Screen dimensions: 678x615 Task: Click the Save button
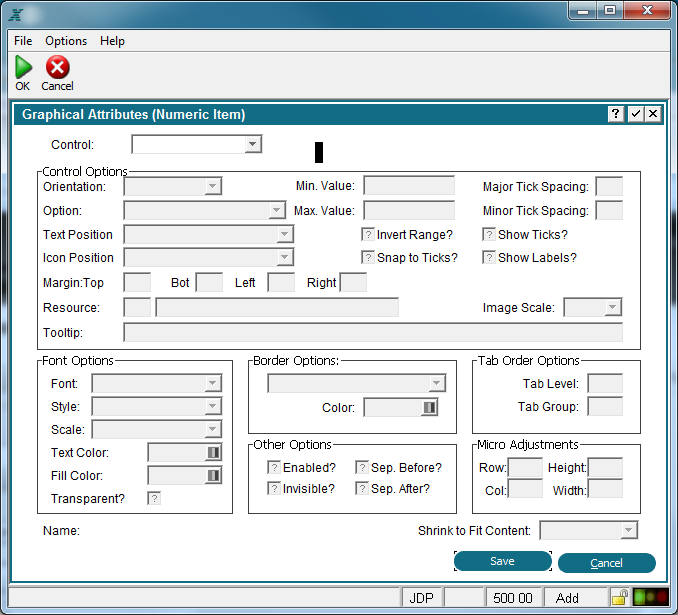[502, 561]
